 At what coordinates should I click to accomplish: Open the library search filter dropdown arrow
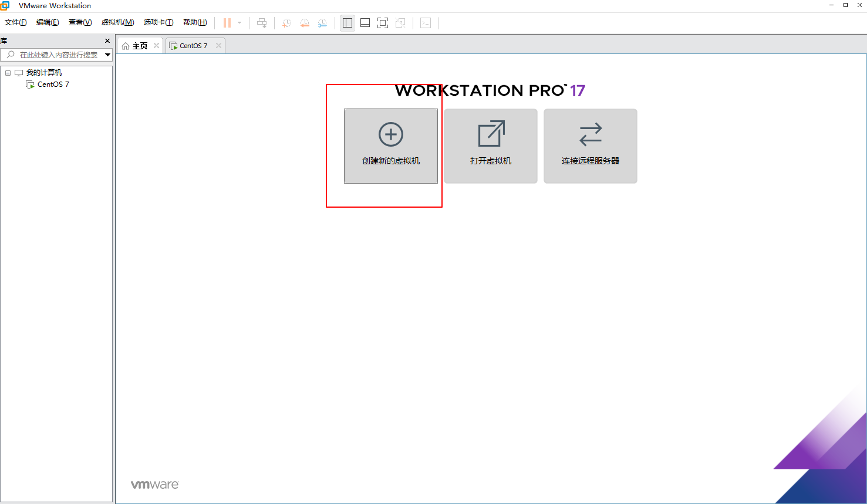[x=108, y=55]
